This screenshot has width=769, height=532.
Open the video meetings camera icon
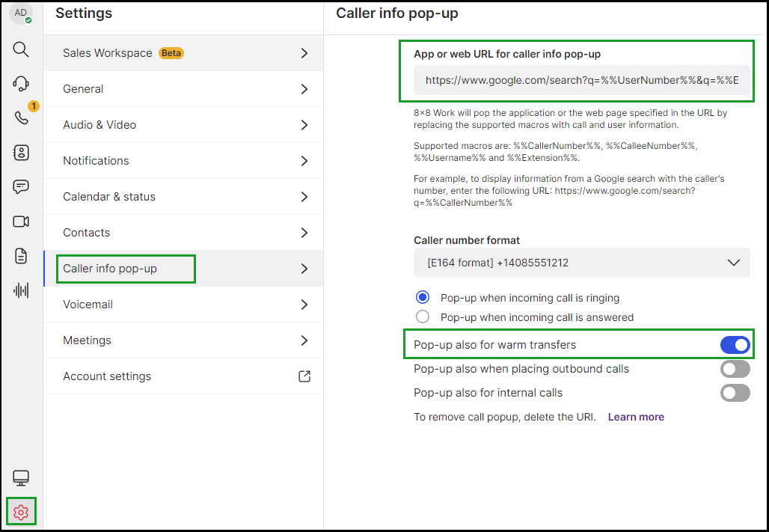point(21,221)
